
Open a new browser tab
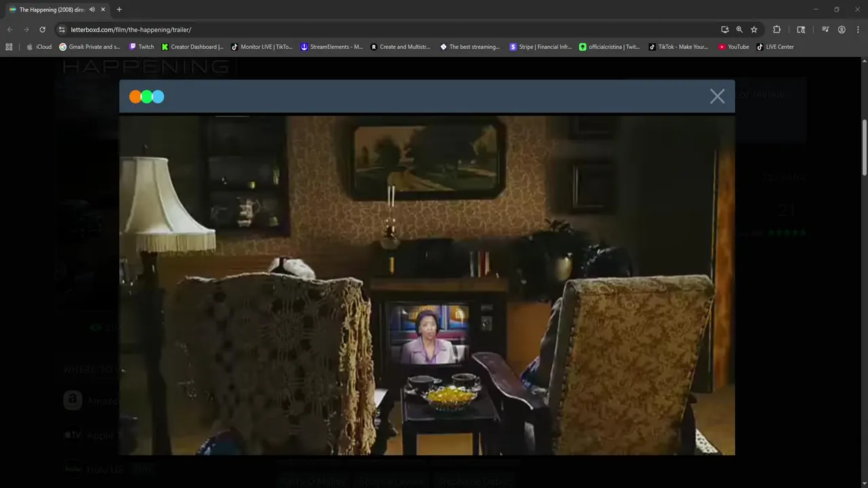click(x=119, y=9)
